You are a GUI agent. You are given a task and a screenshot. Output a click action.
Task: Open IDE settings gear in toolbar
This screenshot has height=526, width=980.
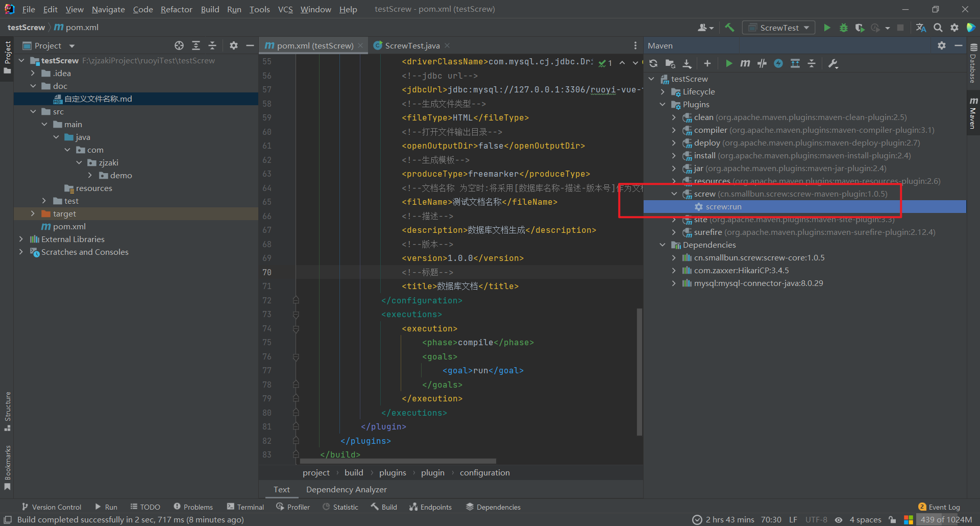[x=954, y=28]
